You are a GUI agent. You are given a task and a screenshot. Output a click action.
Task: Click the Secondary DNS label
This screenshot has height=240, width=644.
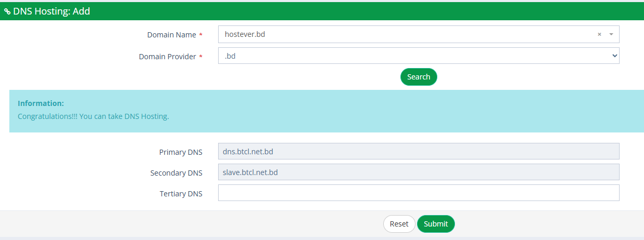[x=176, y=173]
